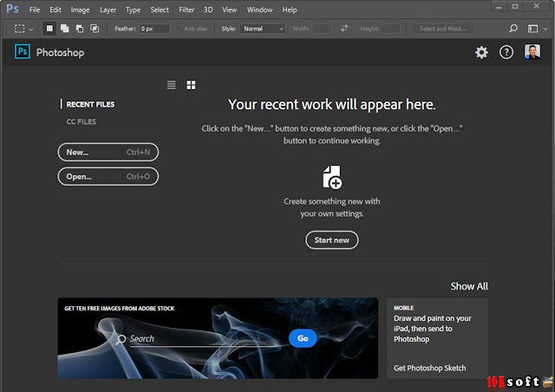Image resolution: width=555 pixels, height=392 pixels.
Task: Click the blue Go button
Action: [303, 338]
